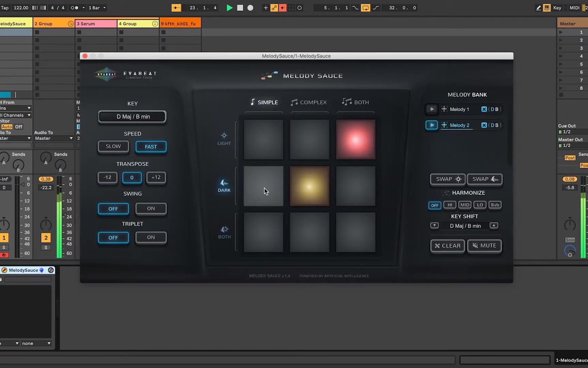Image resolution: width=588 pixels, height=368 pixels.
Task: Turn Triplet on
Action: coord(151,237)
